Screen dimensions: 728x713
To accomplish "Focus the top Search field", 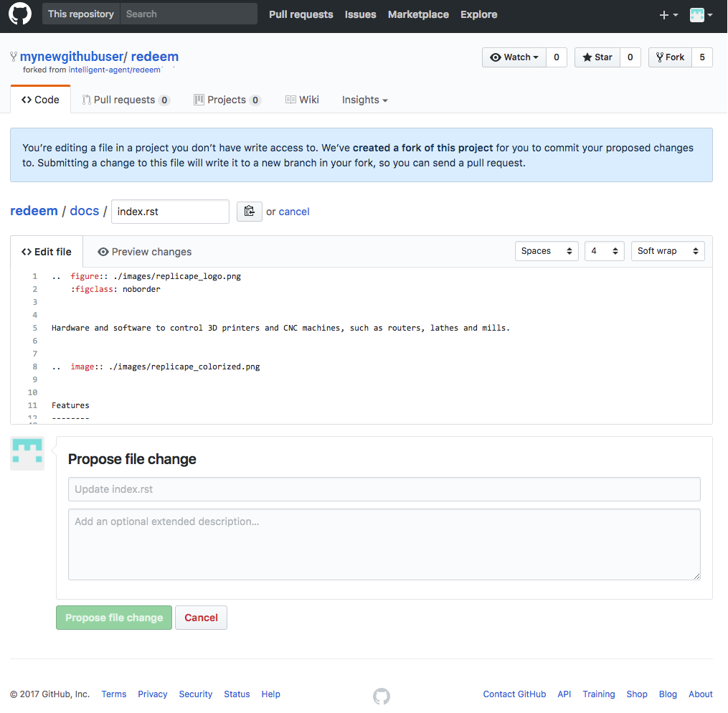I will [189, 14].
